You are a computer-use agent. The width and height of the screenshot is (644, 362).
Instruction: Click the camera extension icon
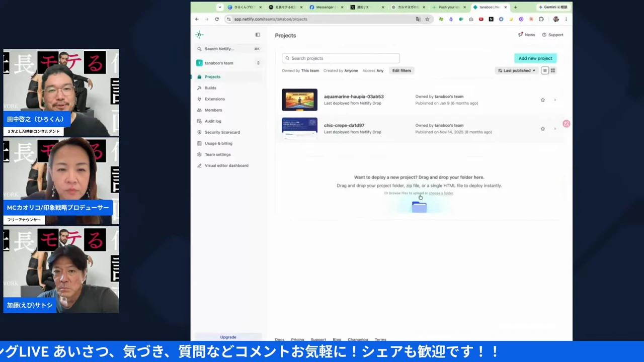(471, 19)
